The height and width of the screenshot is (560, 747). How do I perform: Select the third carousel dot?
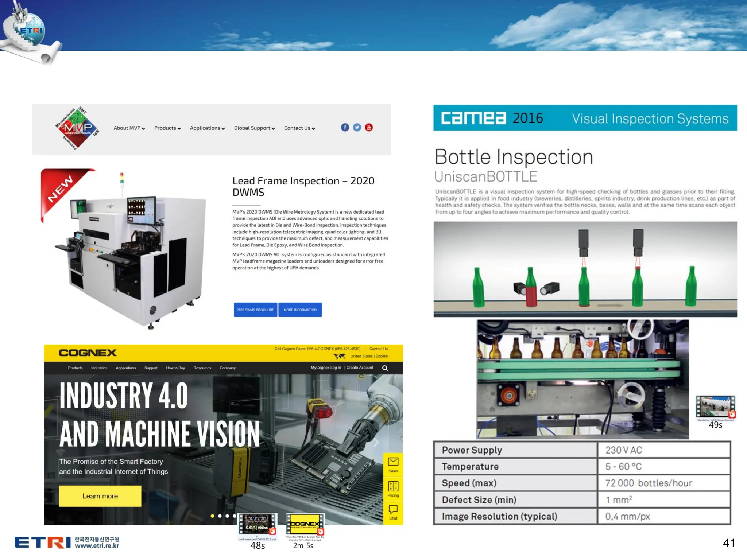[x=227, y=516]
